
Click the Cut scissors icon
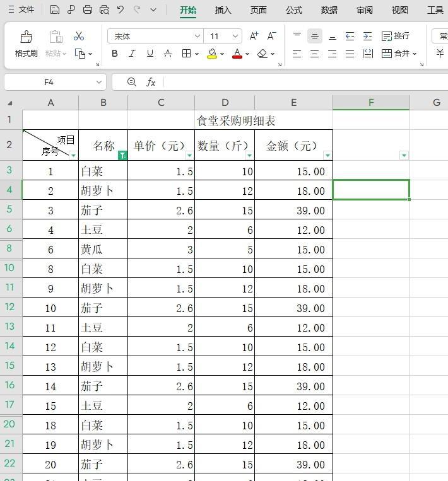pyautogui.click(x=79, y=36)
